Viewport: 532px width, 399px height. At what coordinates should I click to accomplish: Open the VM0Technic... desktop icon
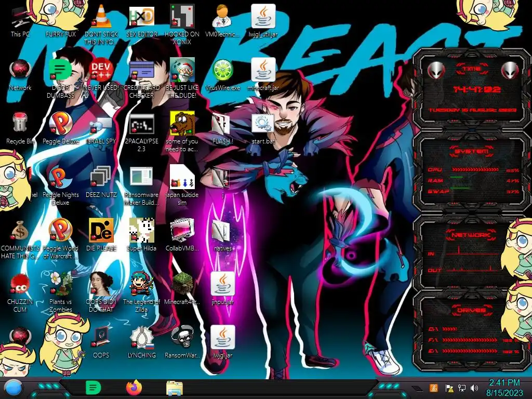pyautogui.click(x=222, y=16)
